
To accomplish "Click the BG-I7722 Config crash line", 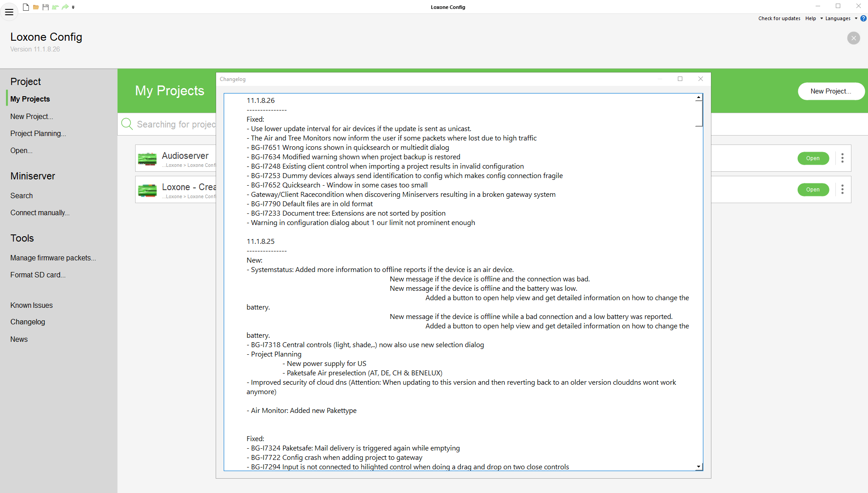I will point(334,458).
